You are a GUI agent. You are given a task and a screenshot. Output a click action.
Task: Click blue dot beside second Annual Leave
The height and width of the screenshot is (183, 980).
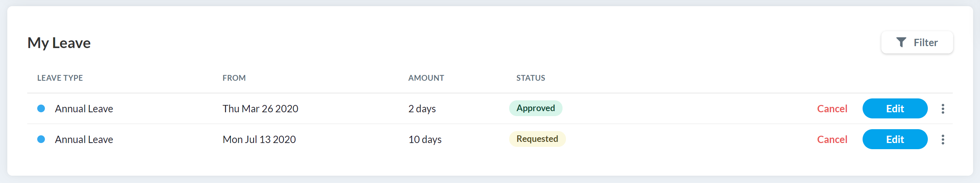click(x=41, y=139)
